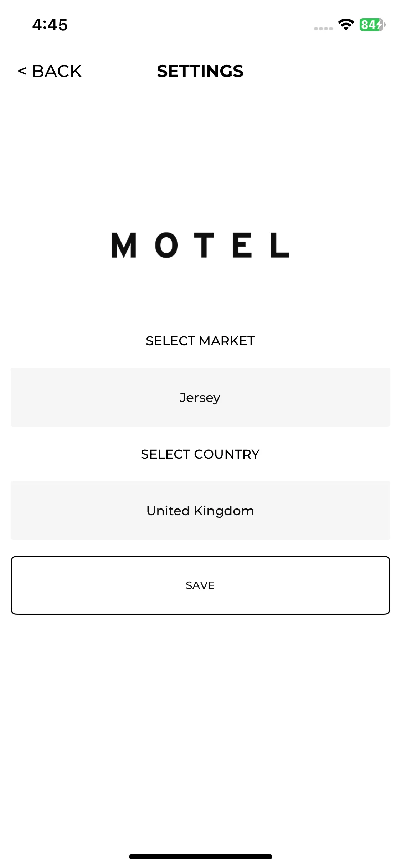
Task: Tap the letter O in the logo
Action: tap(166, 245)
